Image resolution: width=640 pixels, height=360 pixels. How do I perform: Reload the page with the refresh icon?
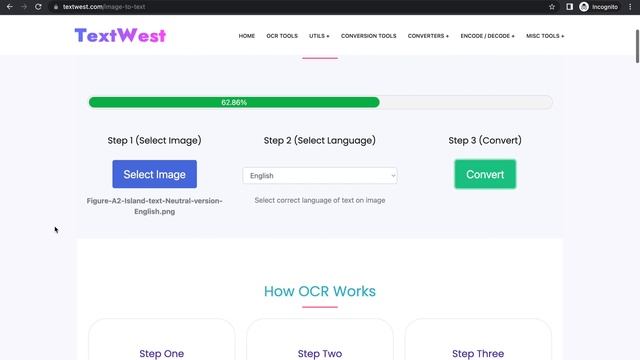38,7
